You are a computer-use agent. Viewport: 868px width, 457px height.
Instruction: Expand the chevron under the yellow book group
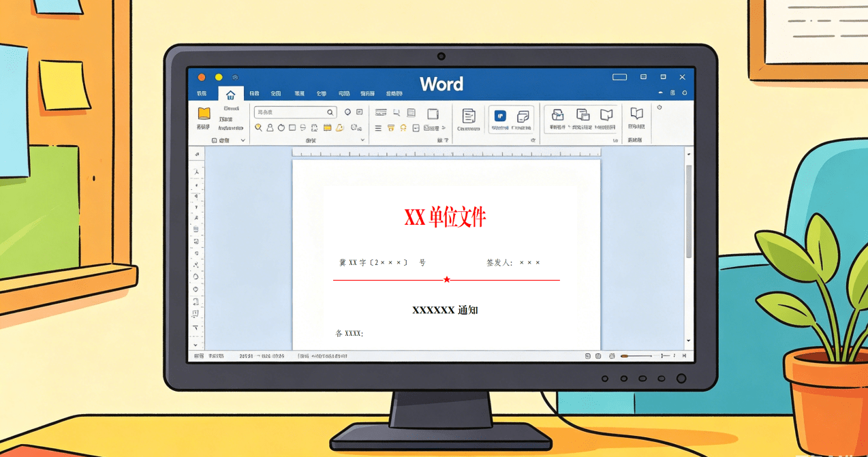tap(243, 140)
